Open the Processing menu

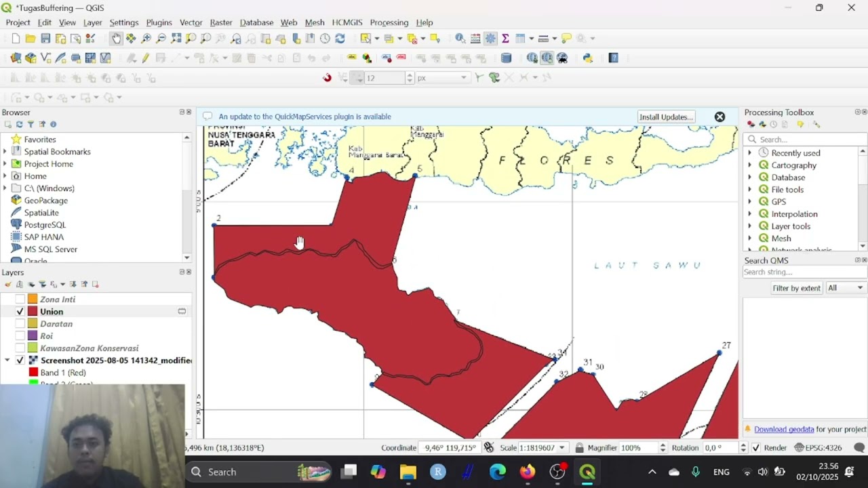tap(389, 22)
